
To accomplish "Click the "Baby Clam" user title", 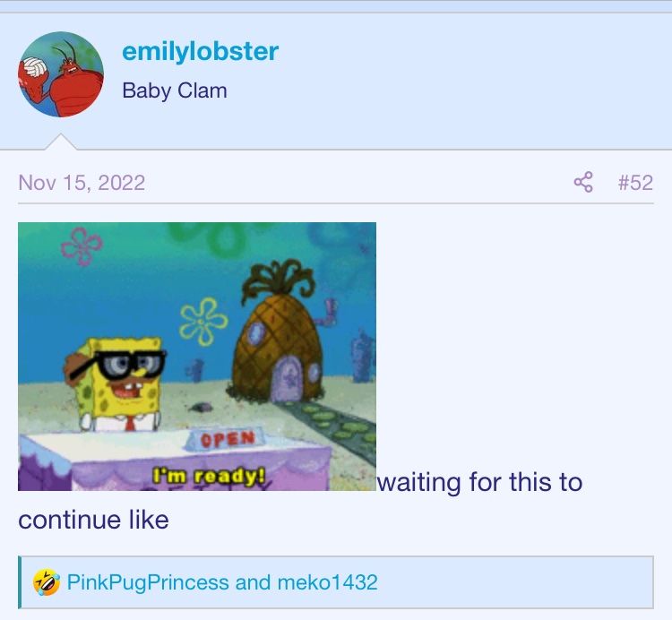I will point(175,90).
